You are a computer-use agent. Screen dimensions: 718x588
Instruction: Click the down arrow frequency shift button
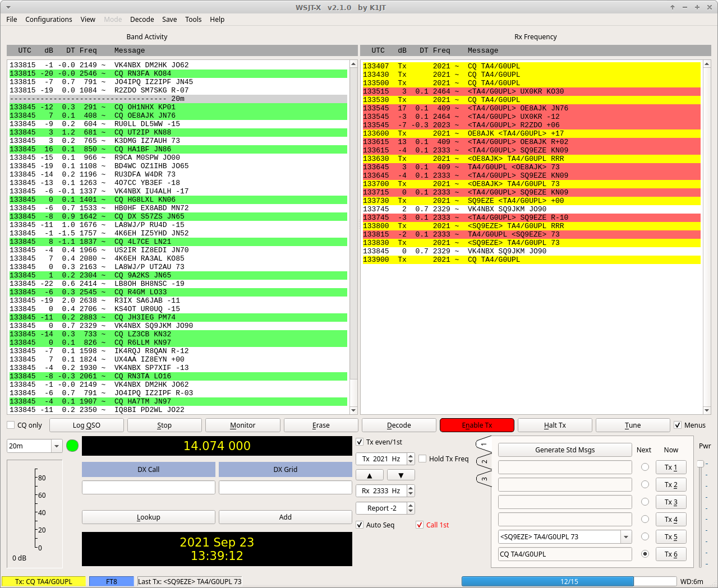(401, 475)
